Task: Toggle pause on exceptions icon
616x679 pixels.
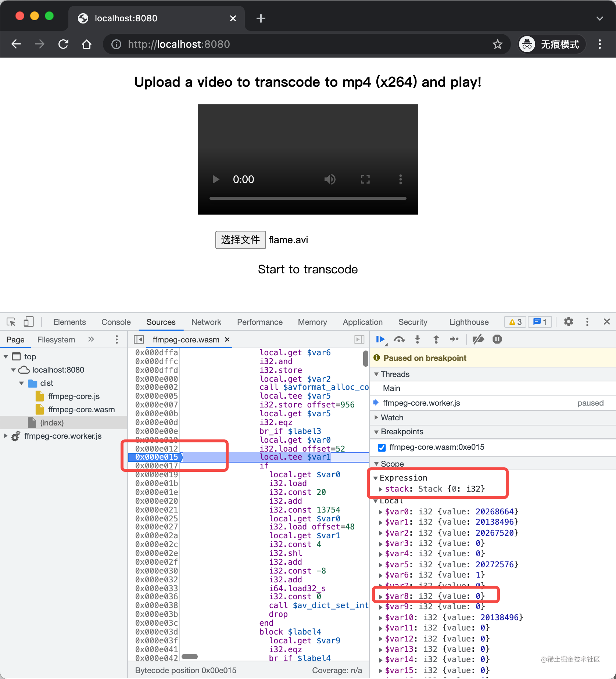Action: [x=497, y=339]
